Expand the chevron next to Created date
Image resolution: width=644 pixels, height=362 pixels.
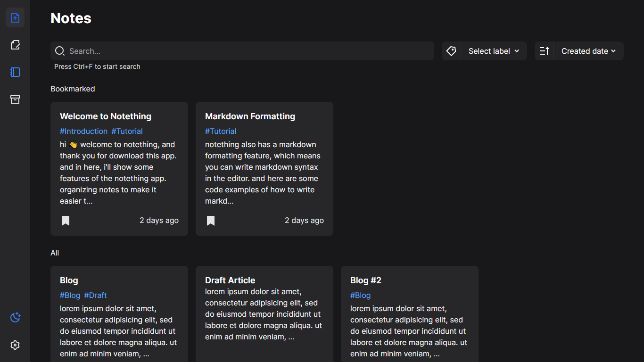click(x=613, y=51)
